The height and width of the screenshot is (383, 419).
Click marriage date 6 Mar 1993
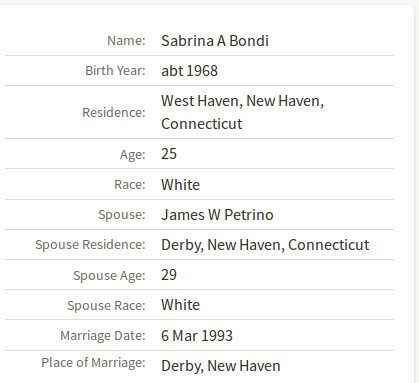click(x=197, y=336)
